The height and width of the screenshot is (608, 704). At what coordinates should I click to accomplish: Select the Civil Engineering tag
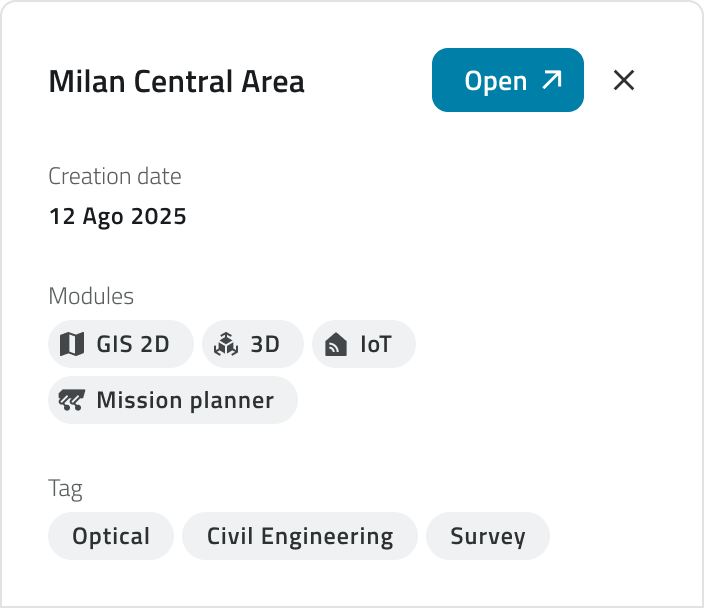click(x=300, y=536)
